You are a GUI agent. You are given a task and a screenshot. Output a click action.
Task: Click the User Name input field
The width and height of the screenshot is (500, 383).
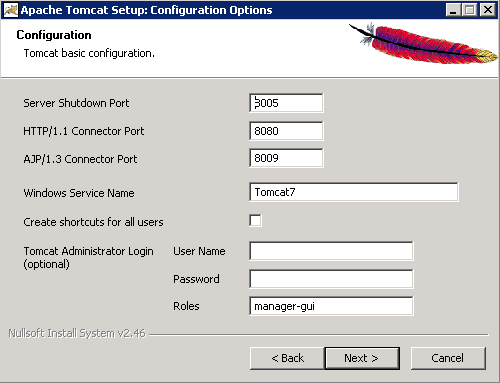click(x=331, y=251)
